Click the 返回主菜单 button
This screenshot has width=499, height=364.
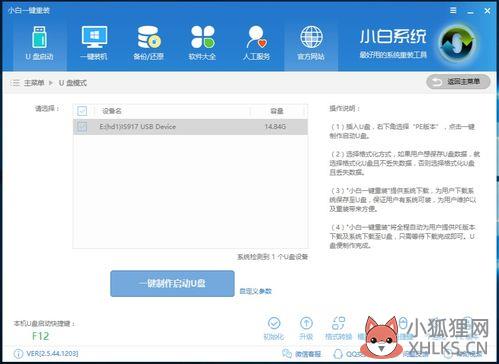coord(458,82)
